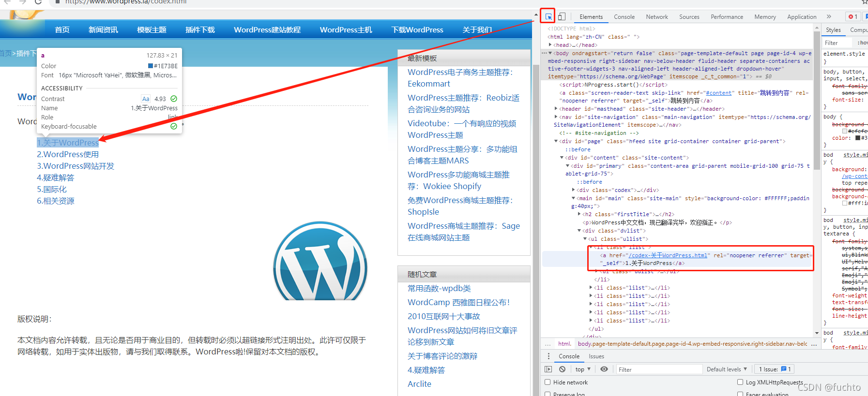Viewport: 868px width, 396px height.
Task: Activate the inspect element picker icon
Action: tap(548, 17)
